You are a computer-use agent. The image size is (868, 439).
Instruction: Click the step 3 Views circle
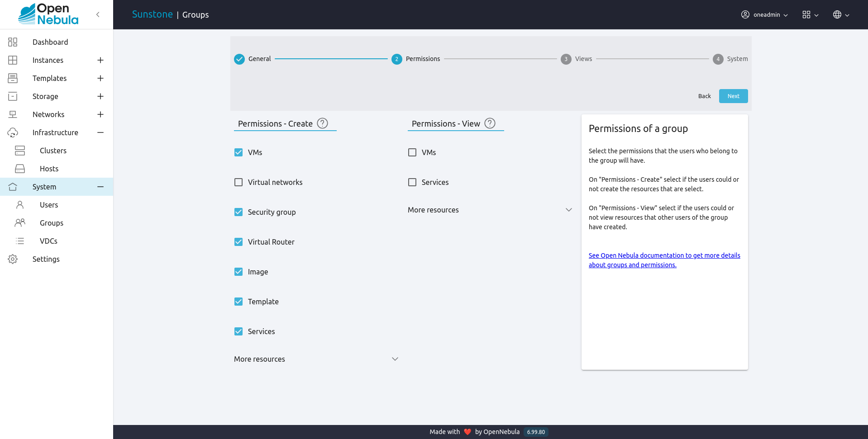pyautogui.click(x=566, y=59)
